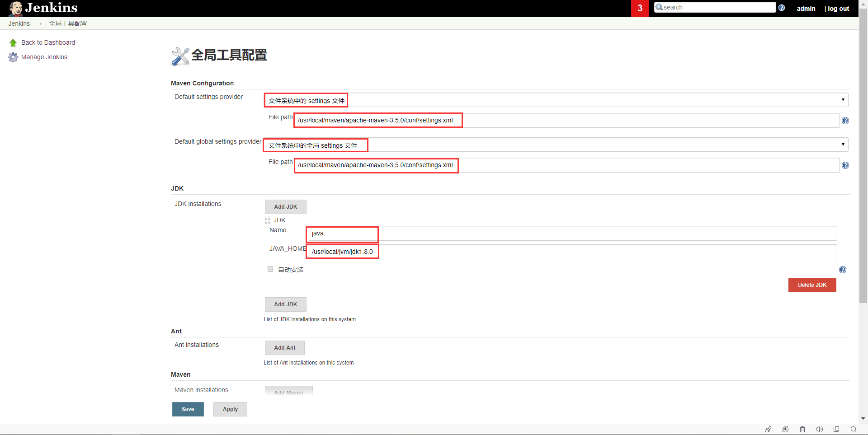Image resolution: width=868 pixels, height=435 pixels.
Task: Click the Jenkins butler logo icon
Action: point(16,9)
